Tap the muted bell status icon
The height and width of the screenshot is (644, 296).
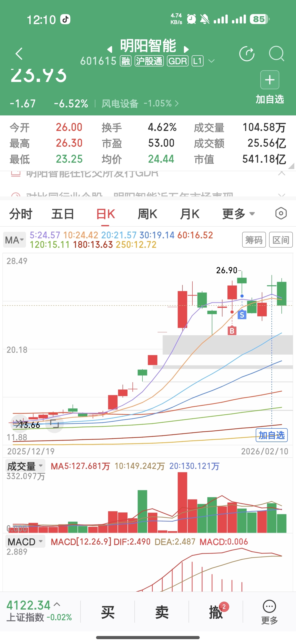click(x=205, y=19)
